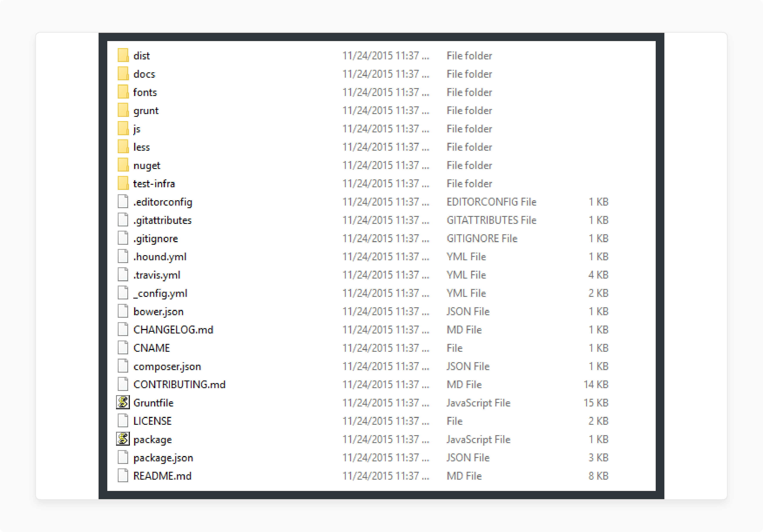
Task: Select the CNAME file name
Action: [152, 348]
